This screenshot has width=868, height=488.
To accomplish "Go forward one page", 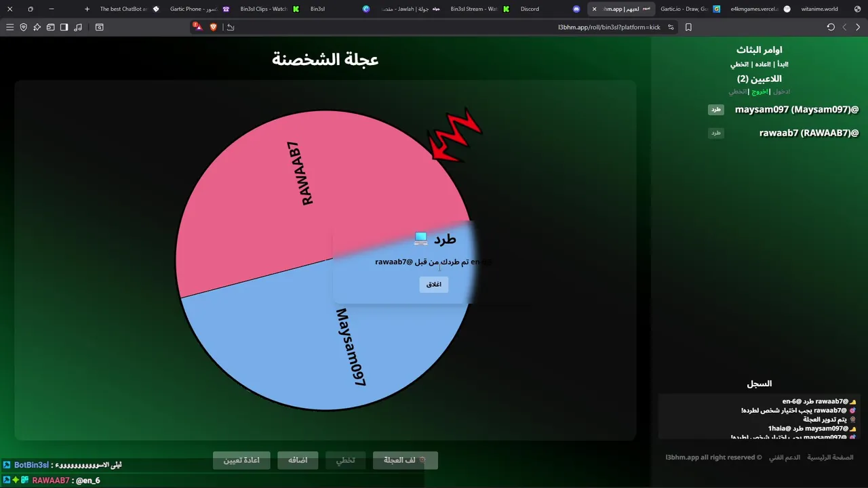I will [844, 27].
